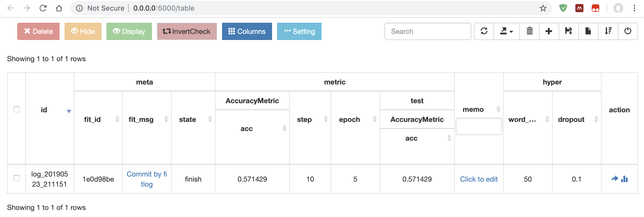
Task: Open the 'Commit by fitlog' link
Action: [x=147, y=179]
